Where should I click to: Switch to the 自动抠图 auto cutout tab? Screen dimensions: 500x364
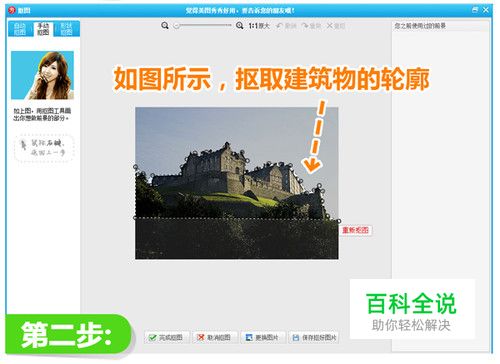[x=20, y=29]
